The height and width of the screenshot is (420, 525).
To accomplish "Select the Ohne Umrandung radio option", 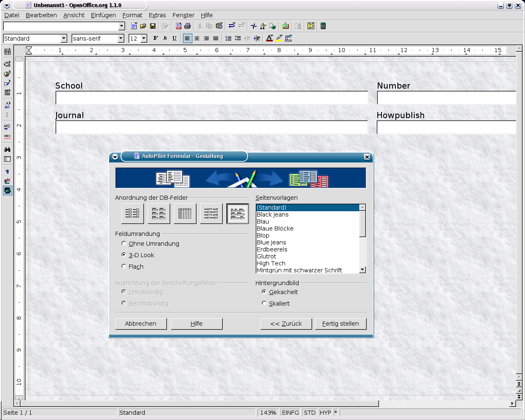I will click(124, 243).
